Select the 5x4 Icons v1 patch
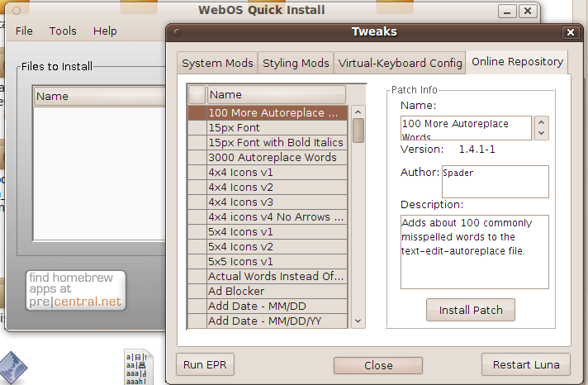Image resolution: width=588 pixels, height=385 pixels. (277, 231)
